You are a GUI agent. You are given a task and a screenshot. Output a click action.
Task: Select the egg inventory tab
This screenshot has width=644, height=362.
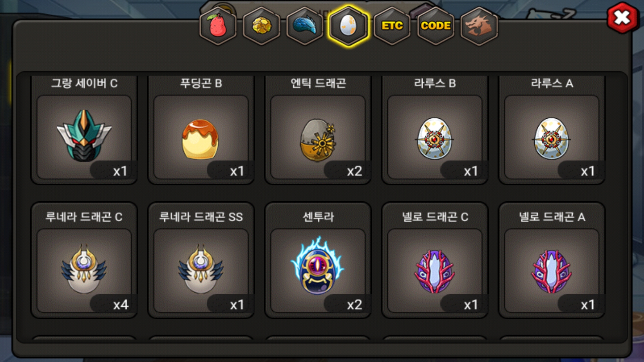tap(348, 26)
